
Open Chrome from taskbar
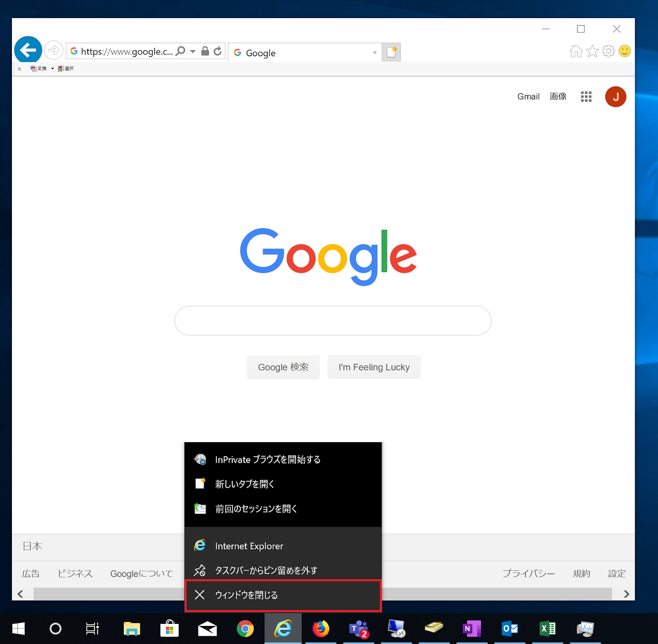tap(245, 628)
